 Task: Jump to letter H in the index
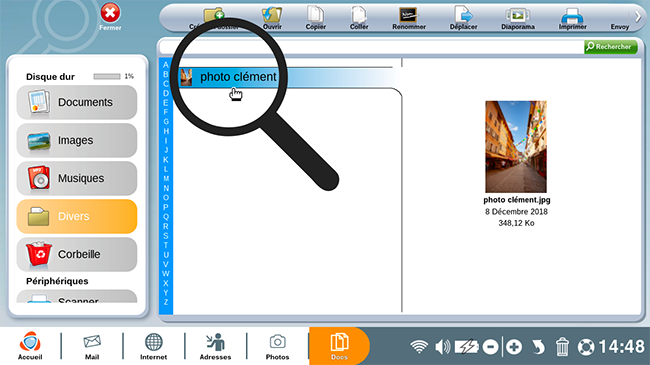click(x=166, y=131)
